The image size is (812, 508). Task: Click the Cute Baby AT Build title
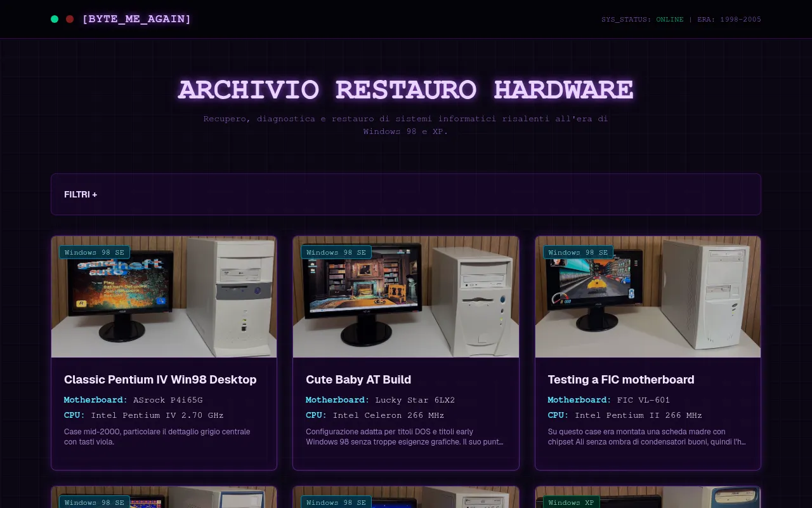358,380
